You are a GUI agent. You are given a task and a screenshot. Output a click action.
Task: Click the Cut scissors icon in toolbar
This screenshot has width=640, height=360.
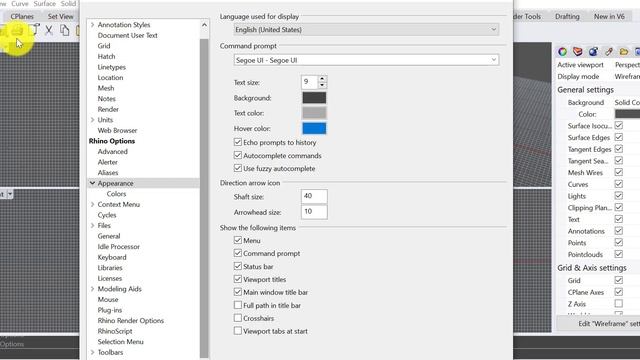coord(49,30)
